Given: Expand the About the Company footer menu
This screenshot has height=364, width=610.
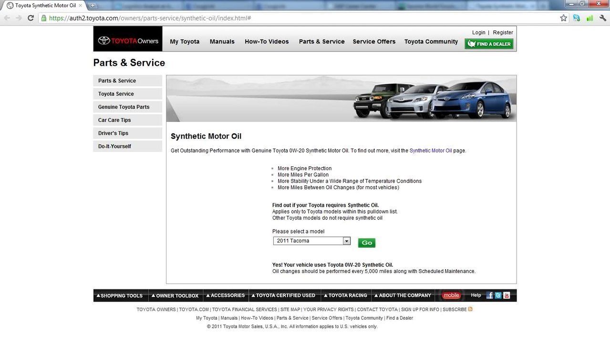Looking at the screenshot, I should pyautogui.click(x=402, y=295).
